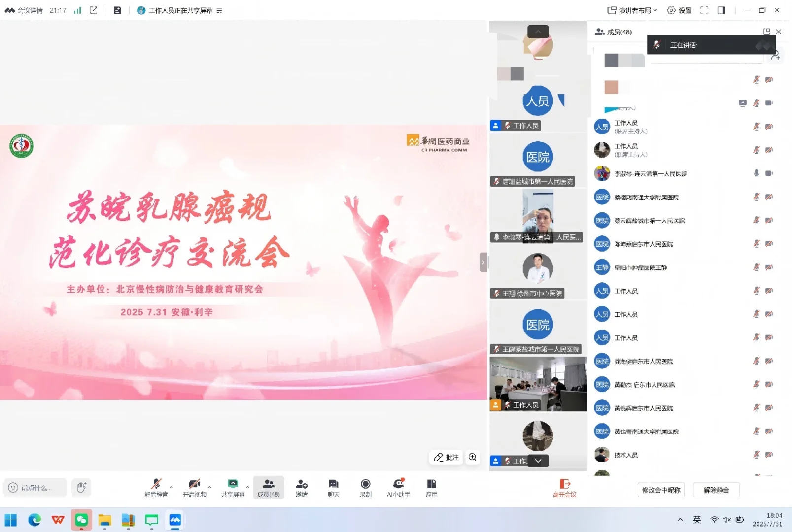Open the chat panel icon
792x532 pixels.
click(x=334, y=484)
